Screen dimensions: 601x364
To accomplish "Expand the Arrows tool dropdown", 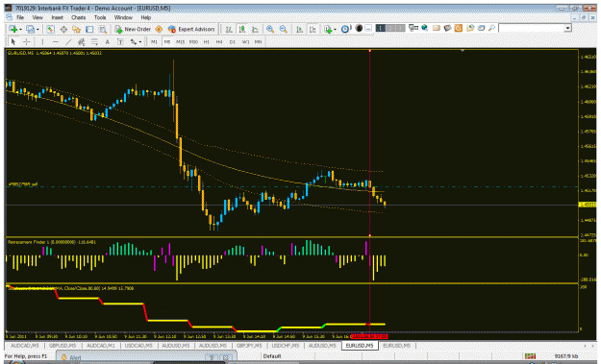I will point(140,41).
